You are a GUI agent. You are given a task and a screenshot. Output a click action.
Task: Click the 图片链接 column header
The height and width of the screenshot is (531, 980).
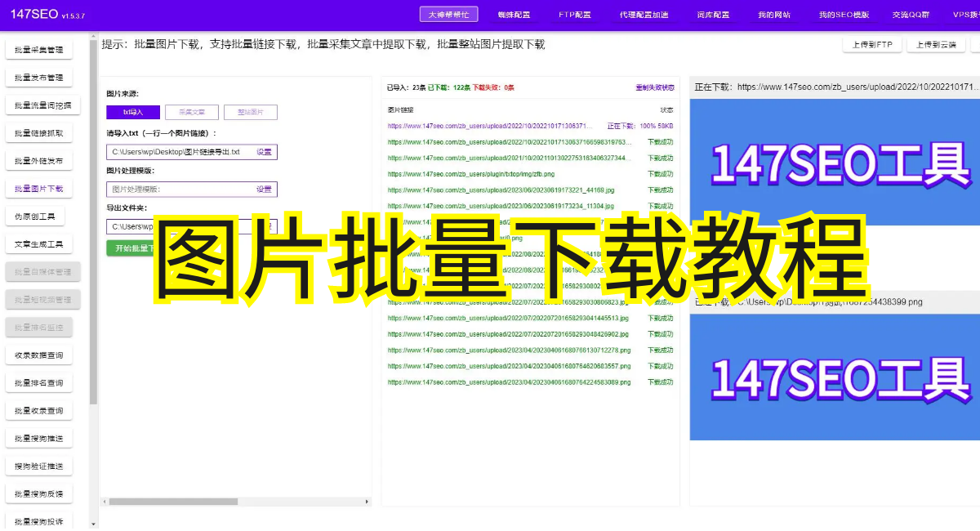[400, 109]
